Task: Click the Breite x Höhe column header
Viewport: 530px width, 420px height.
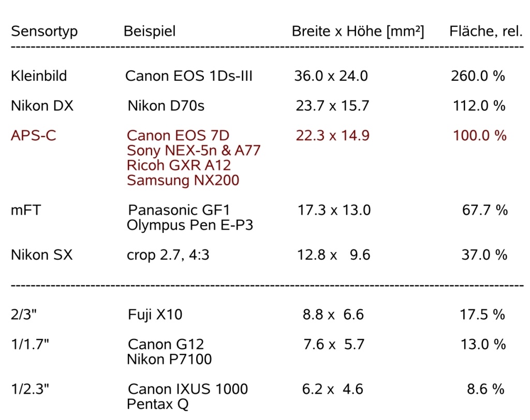Action: point(358,31)
